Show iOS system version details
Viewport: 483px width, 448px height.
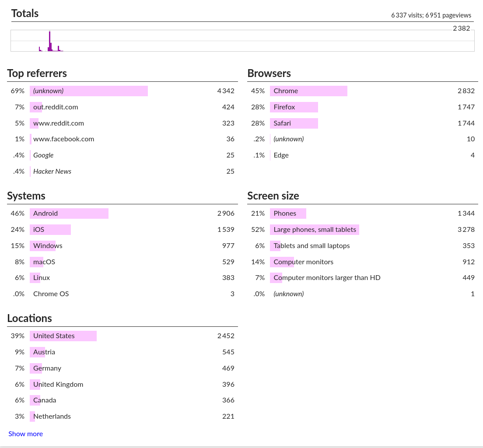(38, 230)
